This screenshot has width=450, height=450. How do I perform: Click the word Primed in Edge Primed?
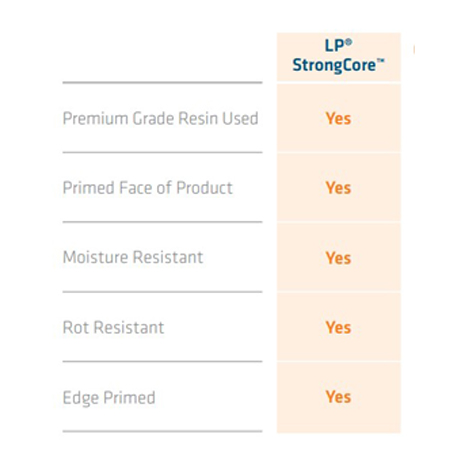129,397
